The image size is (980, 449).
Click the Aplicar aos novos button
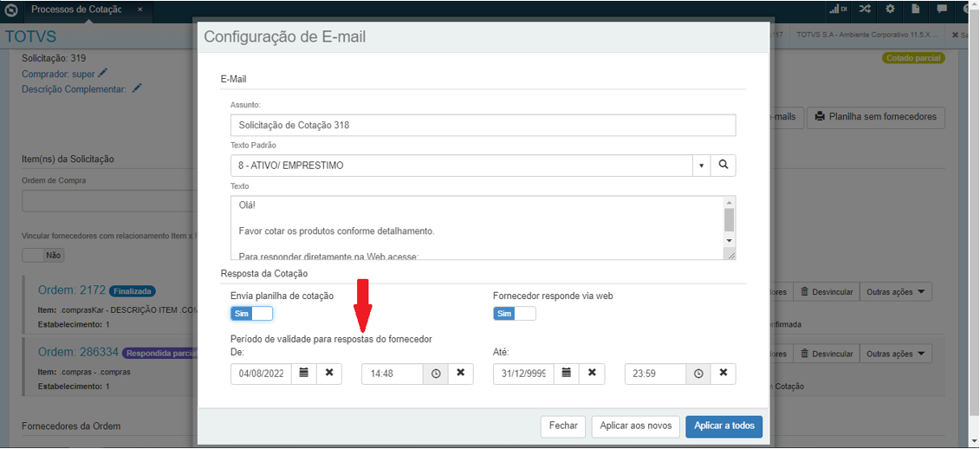[636, 426]
